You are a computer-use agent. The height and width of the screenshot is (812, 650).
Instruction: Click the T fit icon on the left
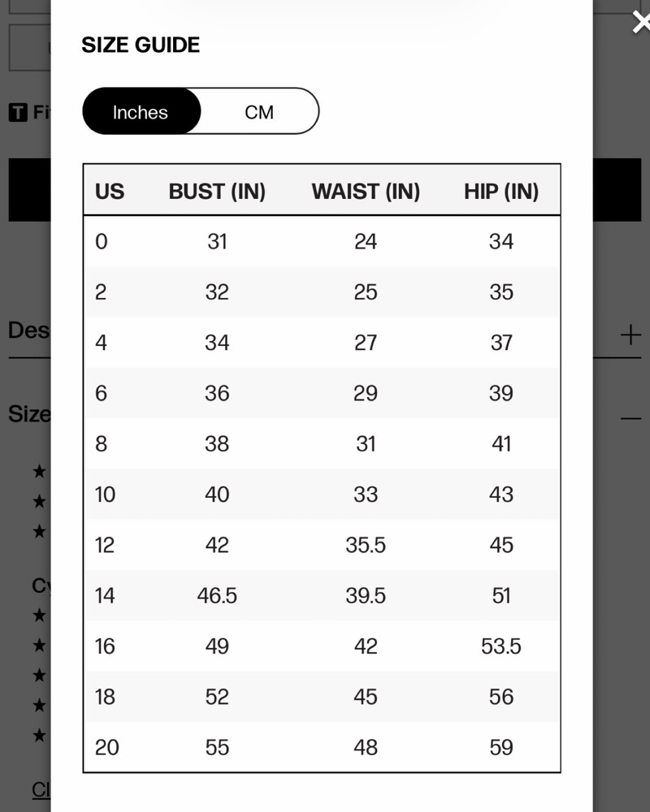18,112
